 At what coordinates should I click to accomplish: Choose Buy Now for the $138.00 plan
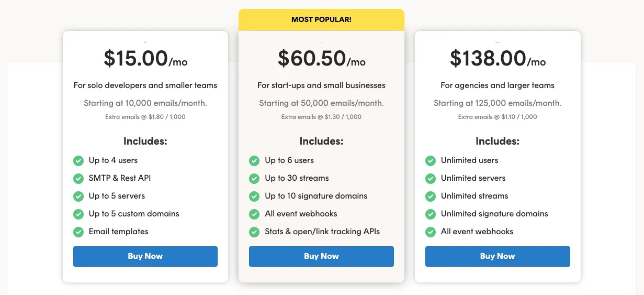(x=497, y=256)
